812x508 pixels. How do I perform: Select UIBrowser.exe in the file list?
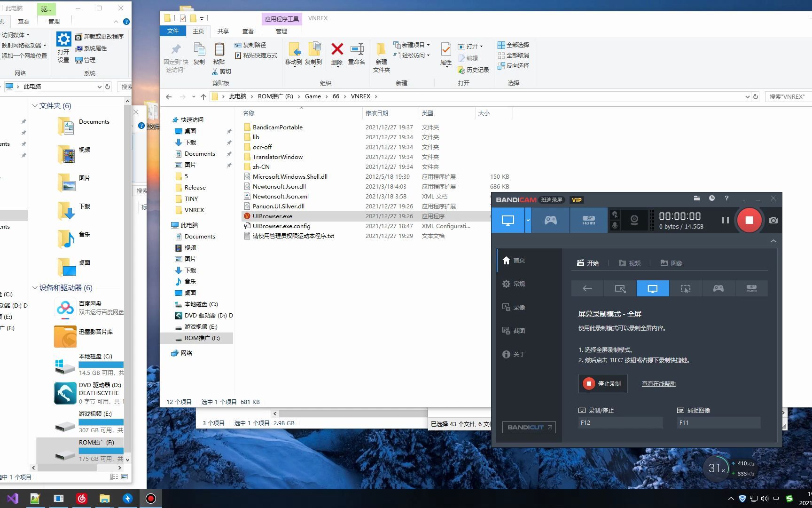click(273, 216)
